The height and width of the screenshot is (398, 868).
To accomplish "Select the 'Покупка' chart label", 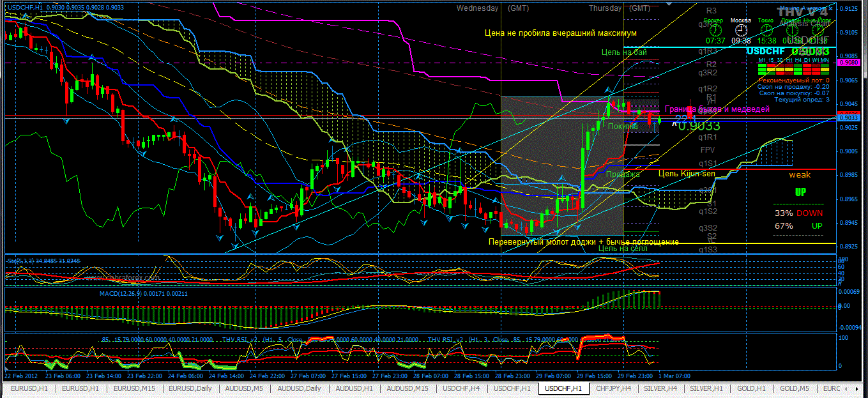I will coord(623,126).
